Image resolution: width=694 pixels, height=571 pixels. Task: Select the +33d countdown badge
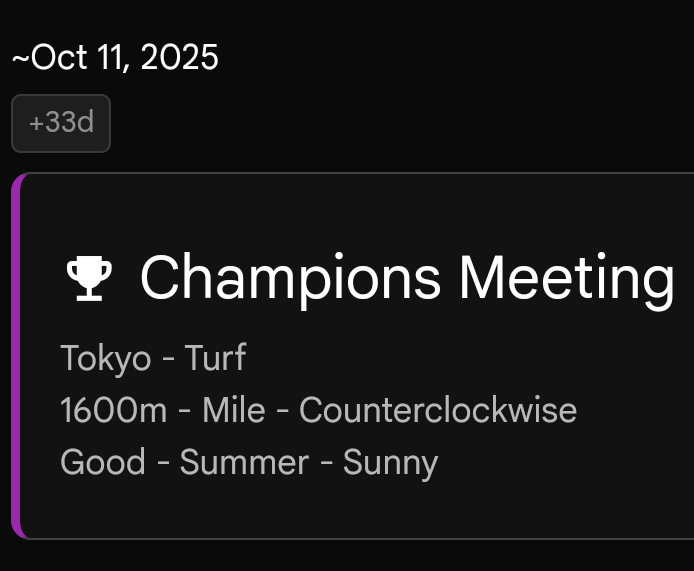[61, 123]
